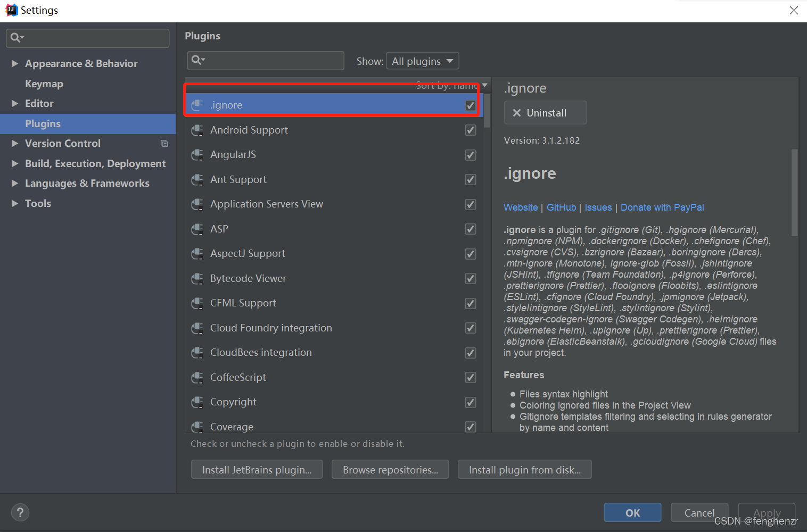Toggle the Ant Support checkbox

[x=471, y=180]
